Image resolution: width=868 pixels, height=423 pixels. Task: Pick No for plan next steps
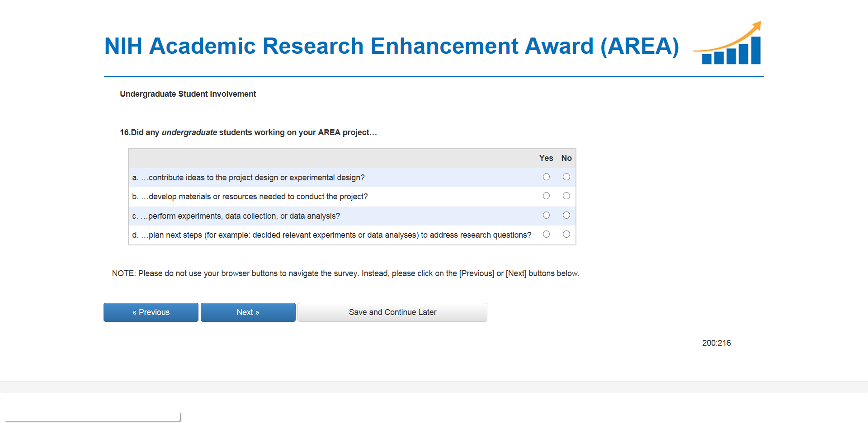coord(566,235)
